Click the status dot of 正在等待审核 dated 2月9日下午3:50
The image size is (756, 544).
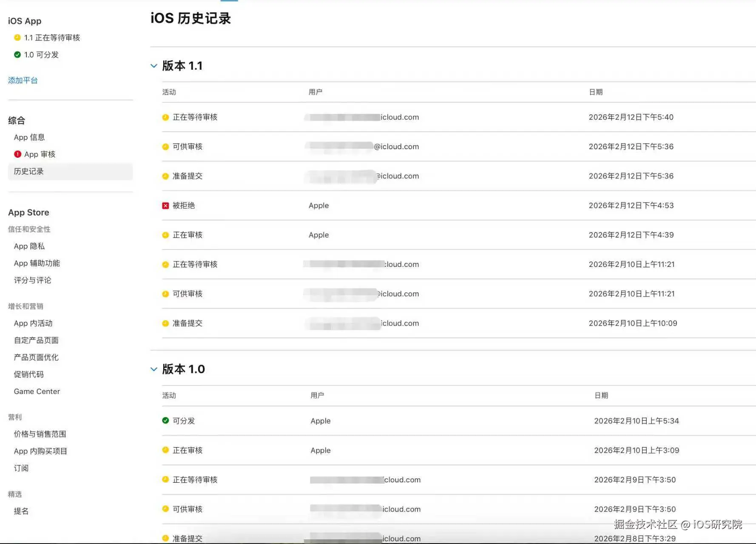165,479
